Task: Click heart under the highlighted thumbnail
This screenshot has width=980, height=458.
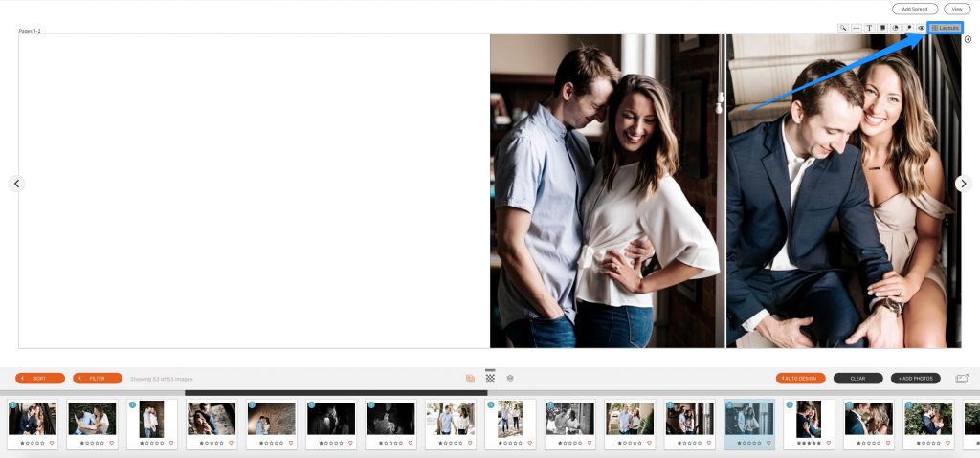Action: pyautogui.click(x=768, y=443)
